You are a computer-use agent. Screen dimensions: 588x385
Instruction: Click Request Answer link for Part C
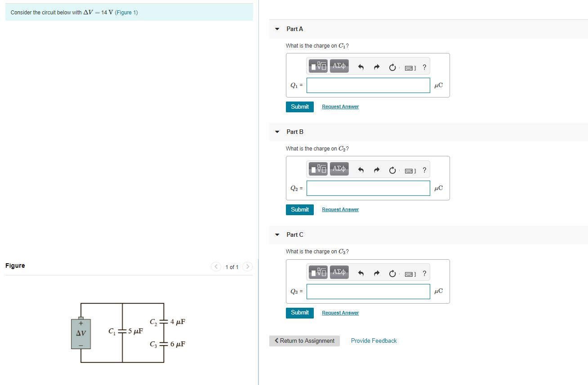pos(340,313)
